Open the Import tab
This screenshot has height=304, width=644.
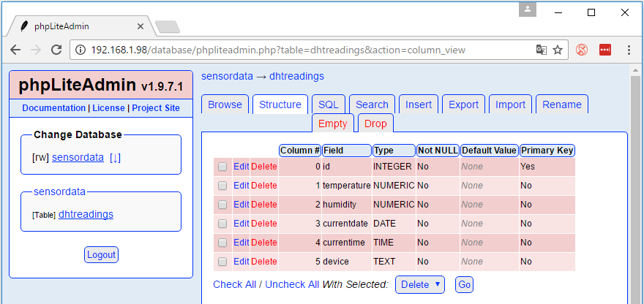[510, 104]
